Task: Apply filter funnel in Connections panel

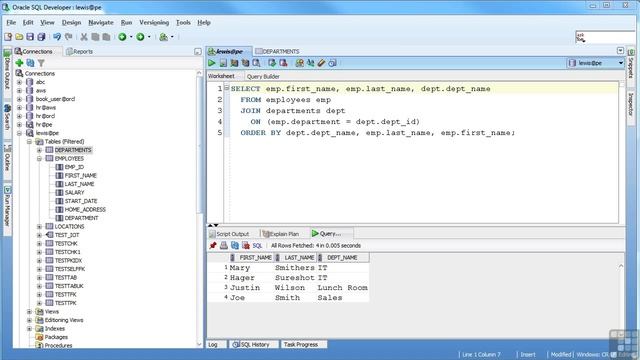Action: (41, 63)
